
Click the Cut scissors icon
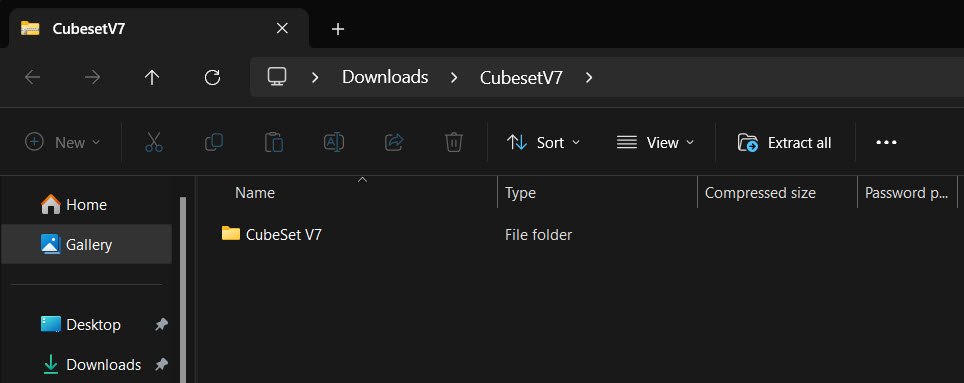click(154, 143)
